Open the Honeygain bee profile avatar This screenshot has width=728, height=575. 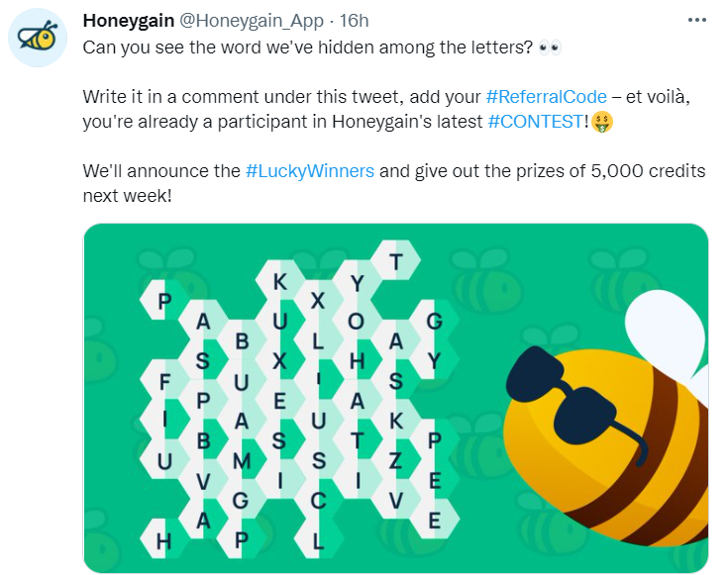[x=38, y=38]
